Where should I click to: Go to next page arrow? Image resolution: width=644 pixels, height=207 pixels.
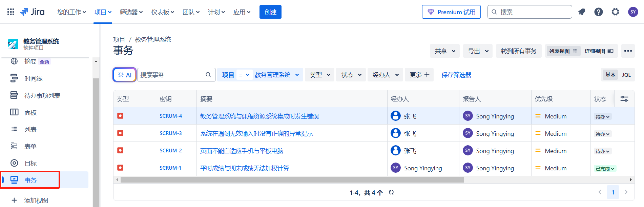coord(626,192)
